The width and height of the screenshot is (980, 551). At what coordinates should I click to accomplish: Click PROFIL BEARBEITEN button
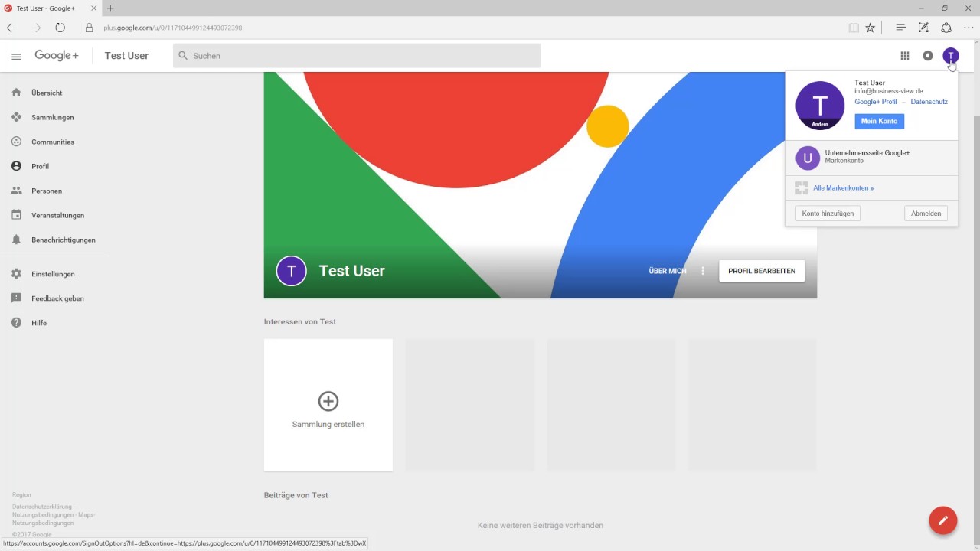762,271
